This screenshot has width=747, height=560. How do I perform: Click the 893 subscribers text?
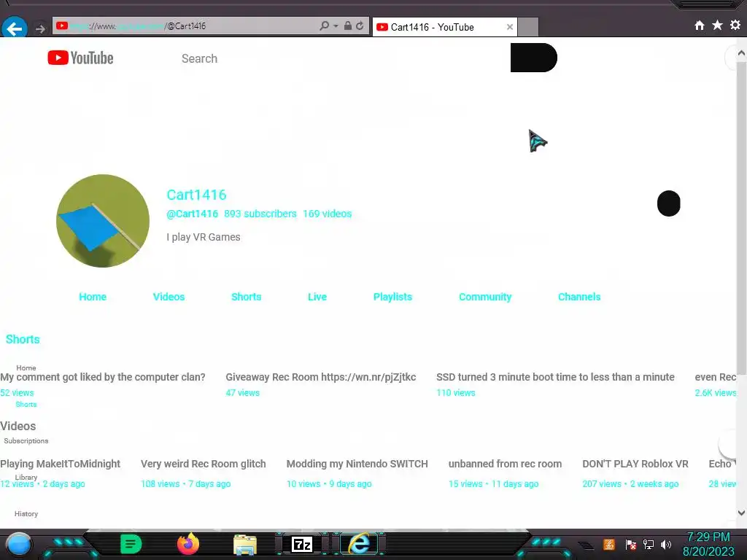tap(260, 214)
